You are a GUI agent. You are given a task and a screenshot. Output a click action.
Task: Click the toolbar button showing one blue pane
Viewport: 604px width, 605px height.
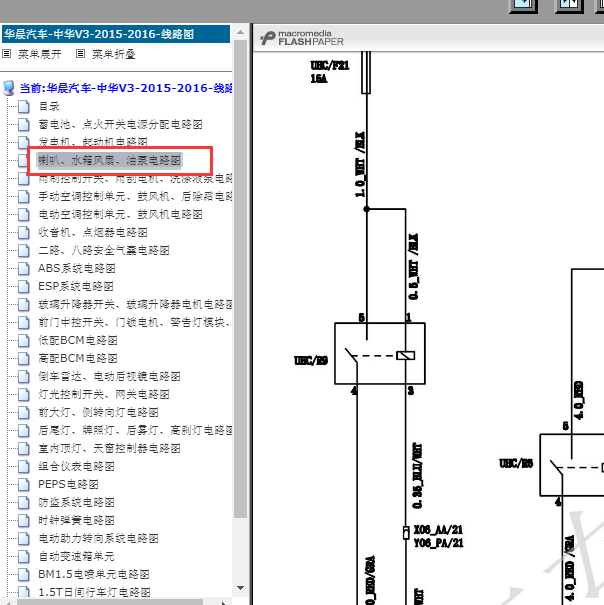(523, 6)
